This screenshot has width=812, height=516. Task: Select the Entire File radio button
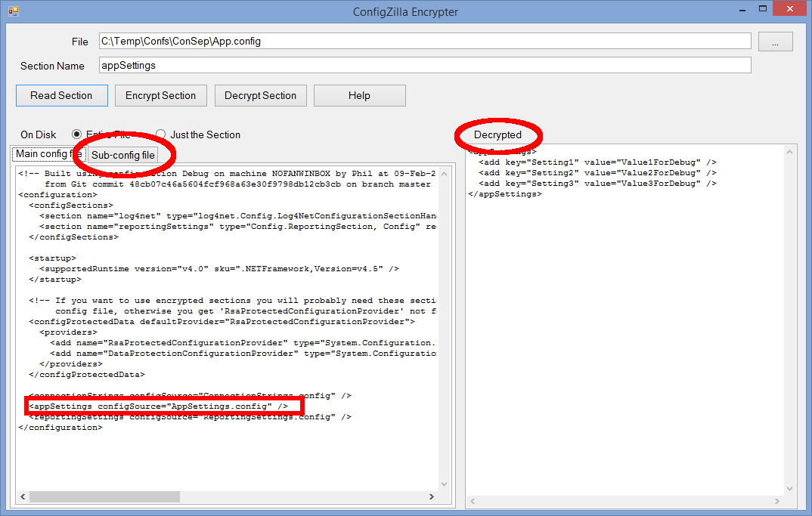(x=76, y=134)
